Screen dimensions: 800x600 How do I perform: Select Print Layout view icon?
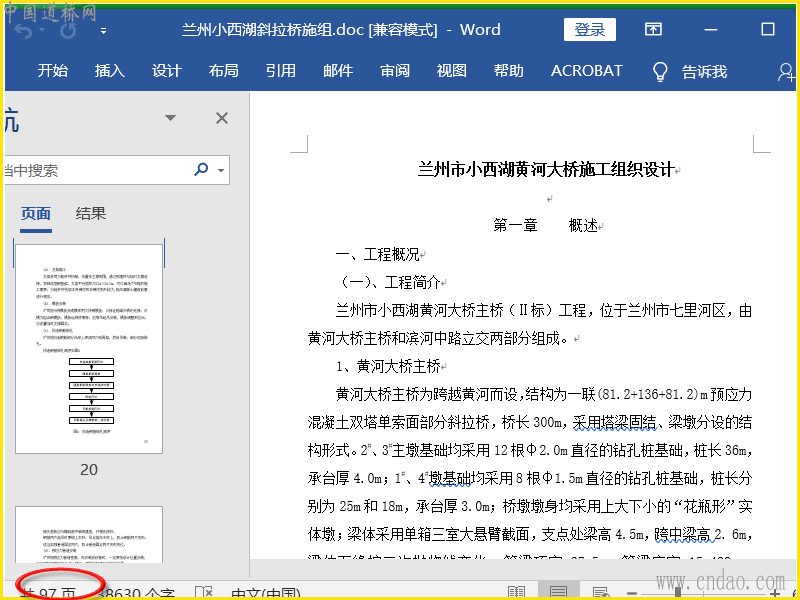(x=559, y=592)
